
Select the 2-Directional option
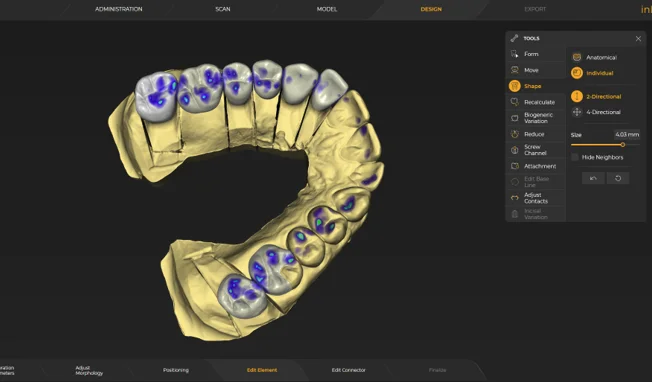point(596,96)
